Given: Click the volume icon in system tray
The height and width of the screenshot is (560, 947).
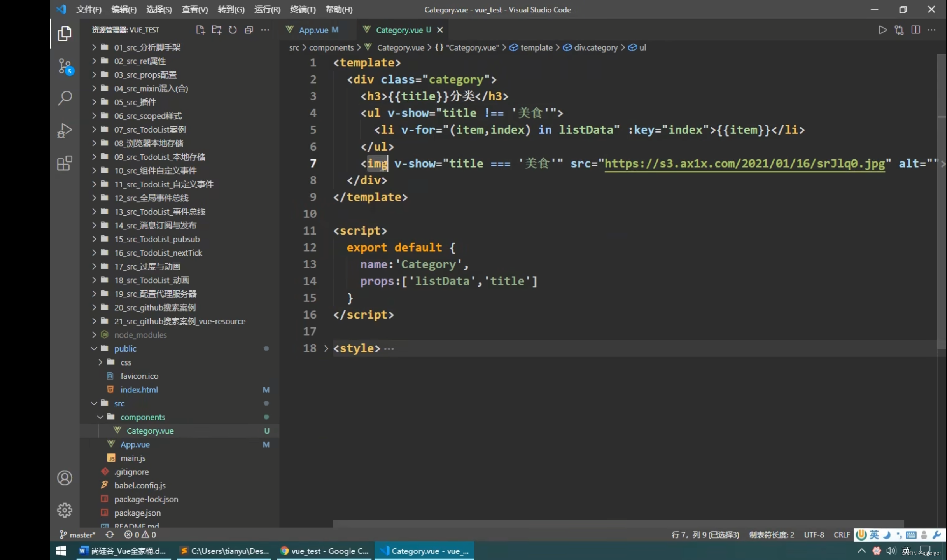Looking at the screenshot, I should click(x=890, y=551).
